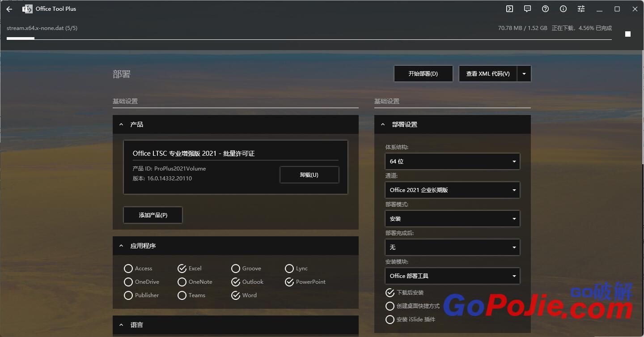
Task: Click the stream.x64.x-none.dat (5/5) file name
Action: (42, 28)
